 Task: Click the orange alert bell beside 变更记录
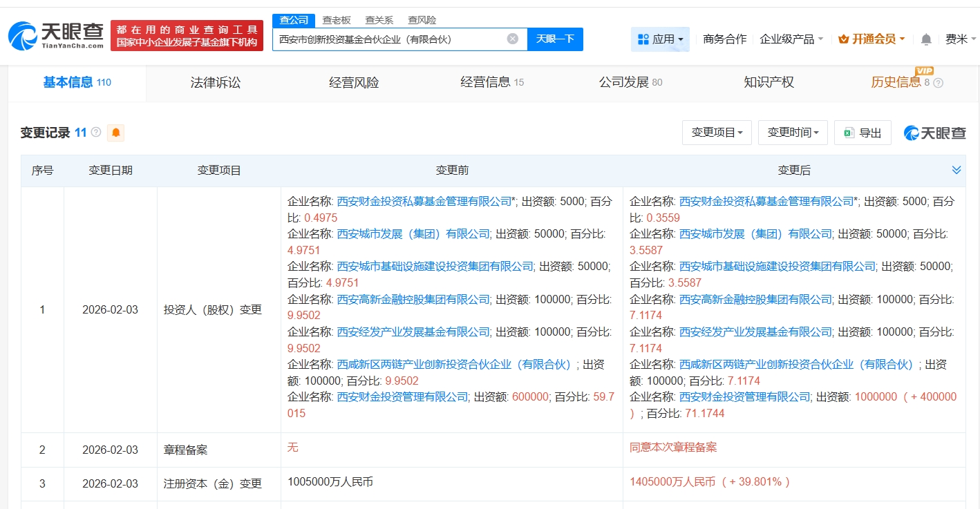point(115,133)
